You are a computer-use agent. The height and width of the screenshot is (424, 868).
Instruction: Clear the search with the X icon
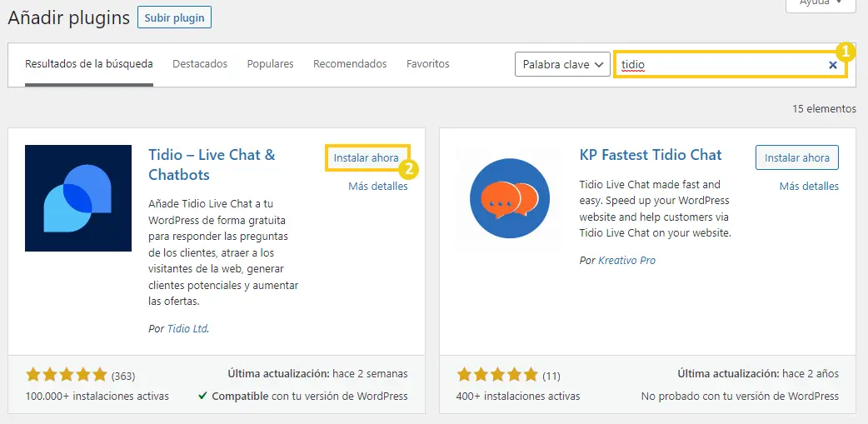(x=832, y=65)
